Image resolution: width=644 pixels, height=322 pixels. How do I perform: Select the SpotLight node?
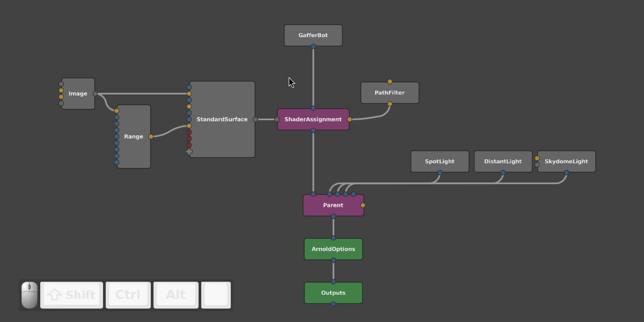(x=440, y=162)
